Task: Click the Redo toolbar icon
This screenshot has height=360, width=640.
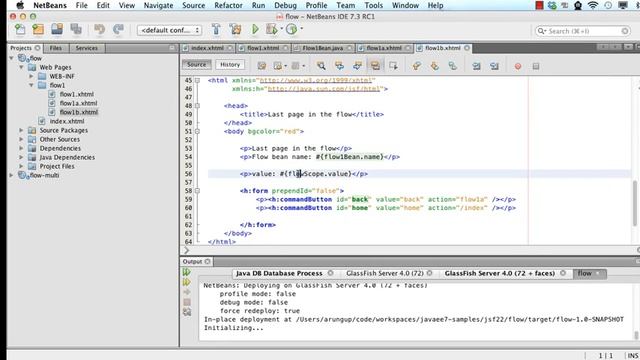Action: [118, 29]
